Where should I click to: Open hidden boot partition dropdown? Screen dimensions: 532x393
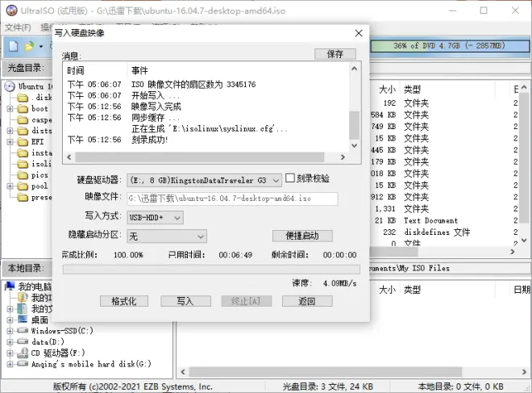coord(167,236)
